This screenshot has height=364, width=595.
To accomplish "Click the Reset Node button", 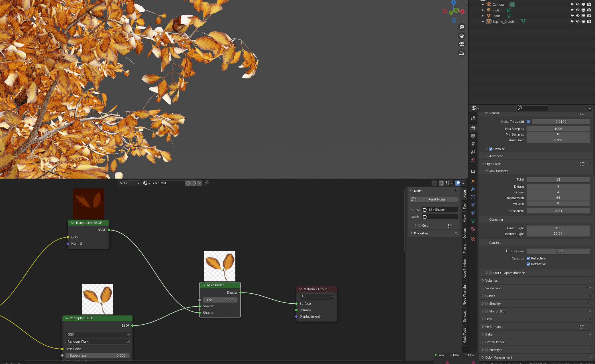I will pos(434,199).
